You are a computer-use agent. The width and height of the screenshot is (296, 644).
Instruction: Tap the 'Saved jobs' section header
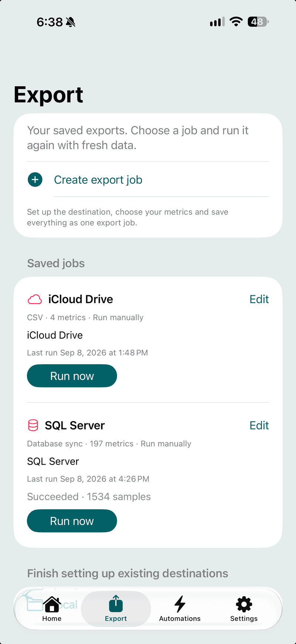(x=56, y=263)
